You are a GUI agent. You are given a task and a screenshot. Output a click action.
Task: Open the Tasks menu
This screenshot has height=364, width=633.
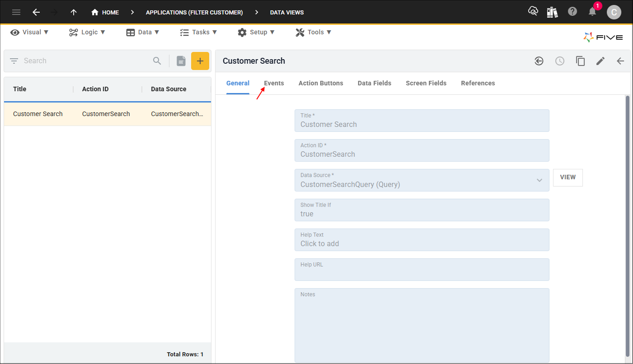(198, 32)
